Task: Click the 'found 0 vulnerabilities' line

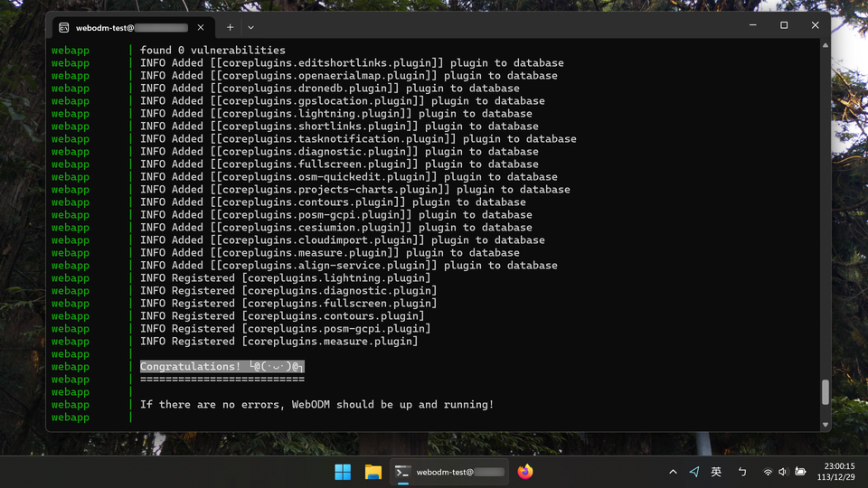Action: coord(212,51)
